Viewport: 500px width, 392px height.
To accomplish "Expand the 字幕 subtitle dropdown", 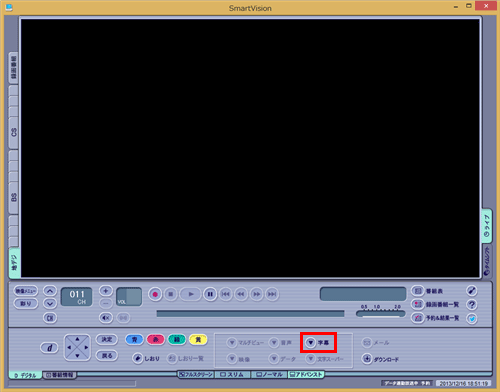I will pyautogui.click(x=311, y=342).
